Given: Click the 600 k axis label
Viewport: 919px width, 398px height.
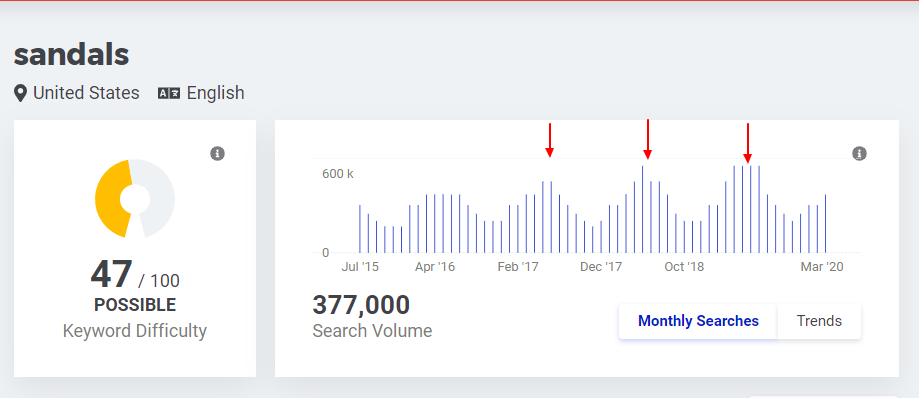Looking at the screenshot, I should [x=338, y=174].
